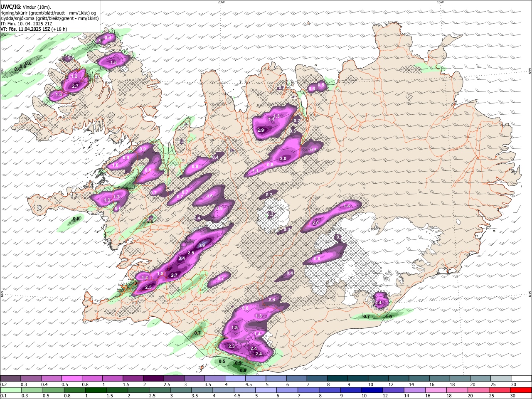Screen dimensions: 532x399
Task: Click the dark purple 0.2 swatch in snow legend
Action: 10,379
